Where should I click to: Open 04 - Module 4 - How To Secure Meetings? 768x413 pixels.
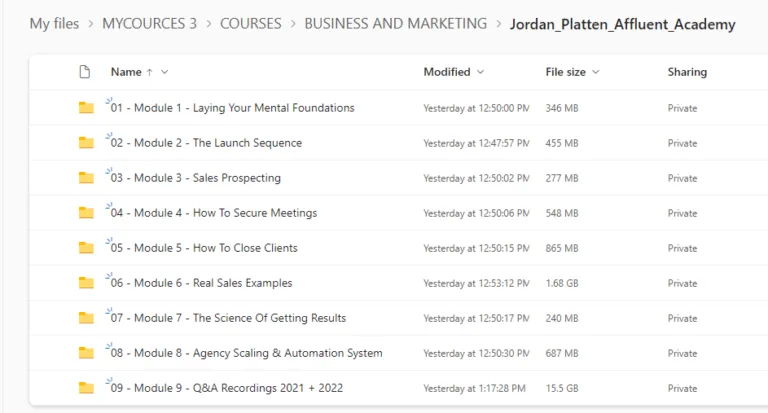pyautogui.click(x=213, y=213)
